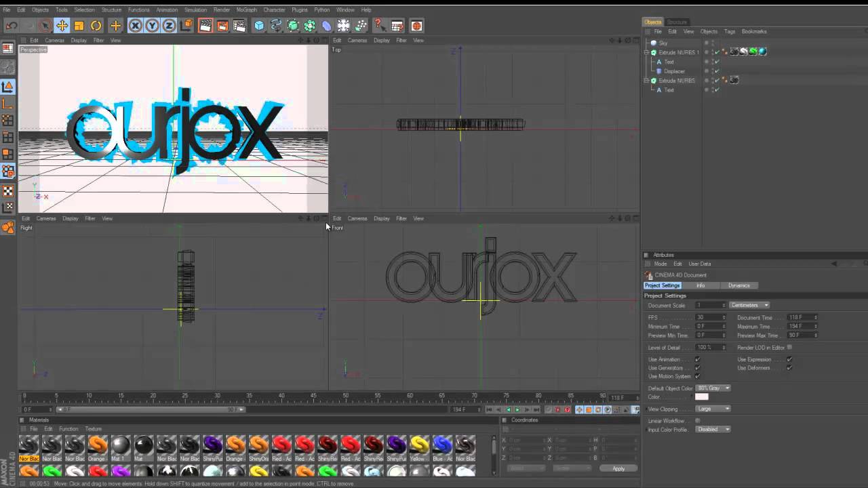Click the Apply button in Coordinates
Viewport: 868px width, 488px height.
click(618, 468)
